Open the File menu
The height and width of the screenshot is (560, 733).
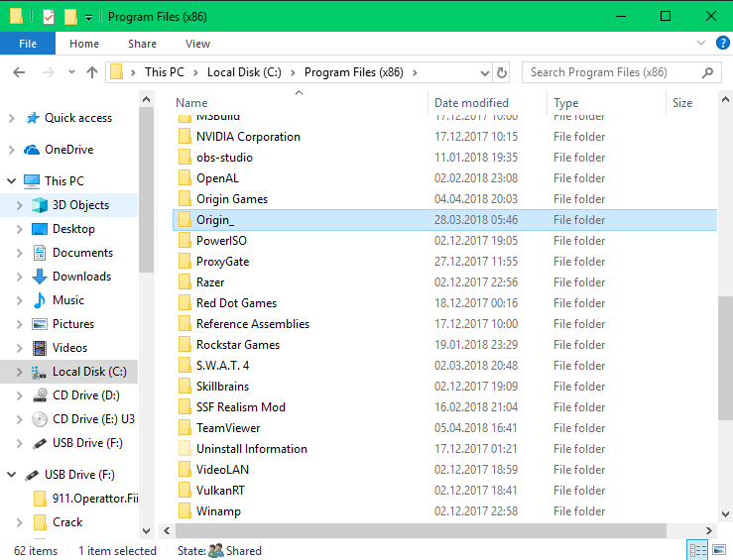click(x=28, y=44)
